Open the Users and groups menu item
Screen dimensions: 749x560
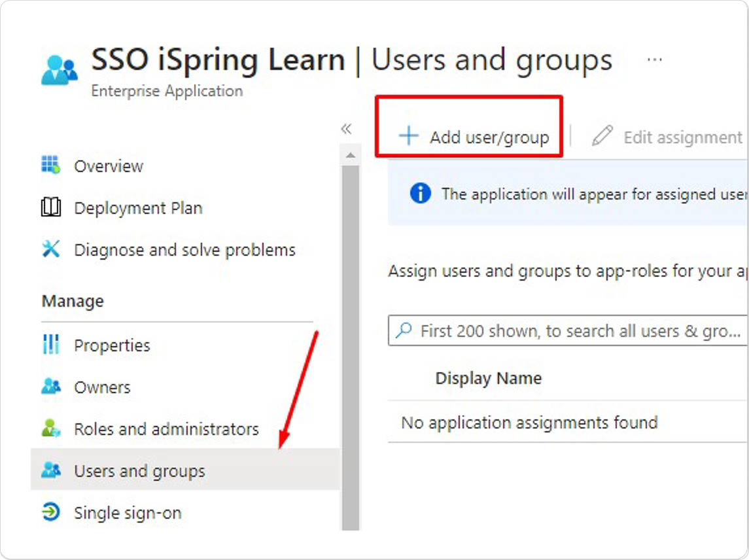(185, 469)
